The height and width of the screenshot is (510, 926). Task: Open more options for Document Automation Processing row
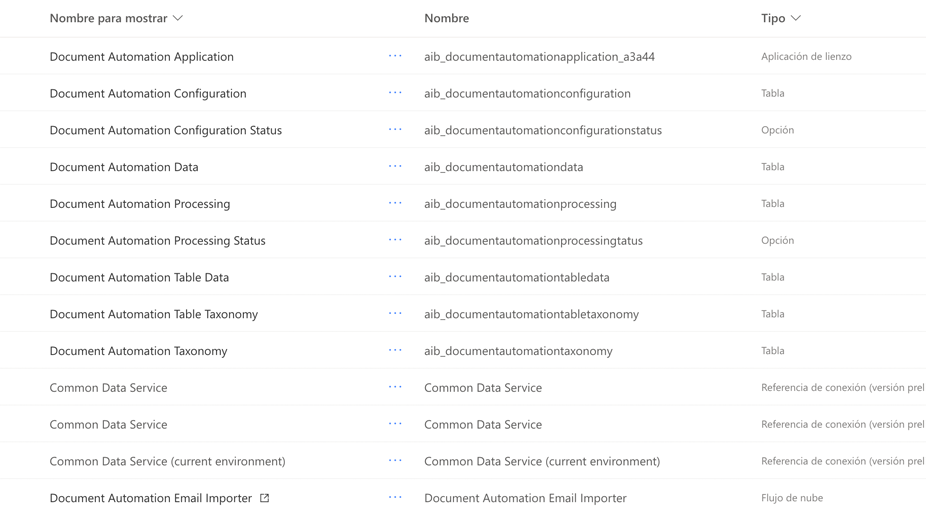coord(395,203)
